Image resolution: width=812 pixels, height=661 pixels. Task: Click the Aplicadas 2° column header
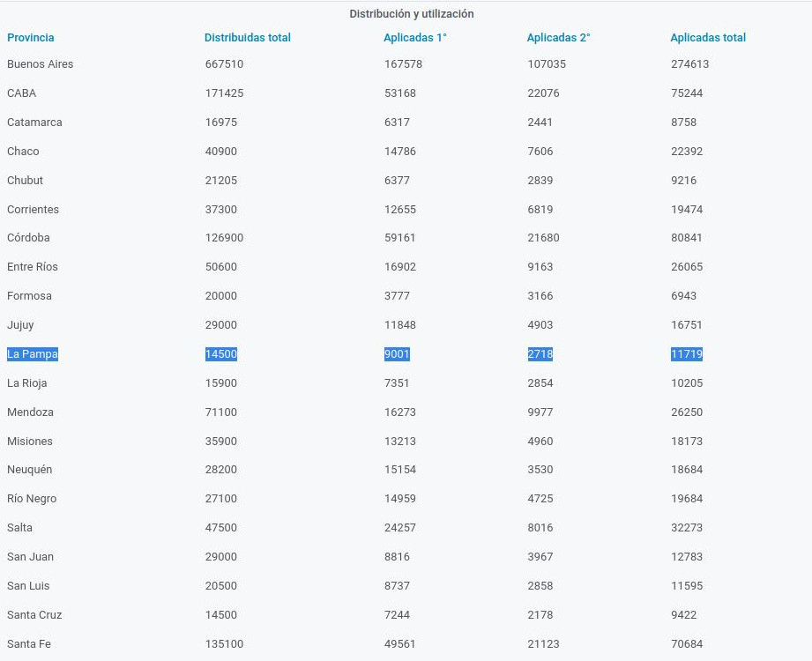559,38
